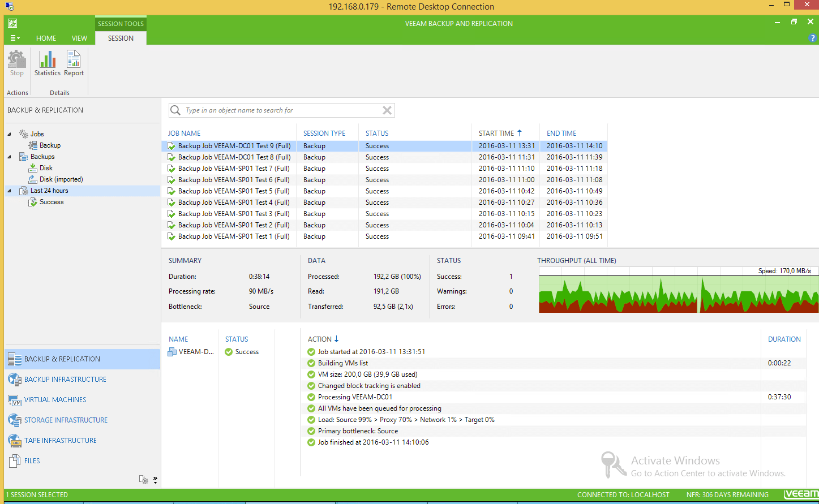Open the main menu hamburger icon
This screenshot has width=819, height=504.
pyautogui.click(x=15, y=38)
